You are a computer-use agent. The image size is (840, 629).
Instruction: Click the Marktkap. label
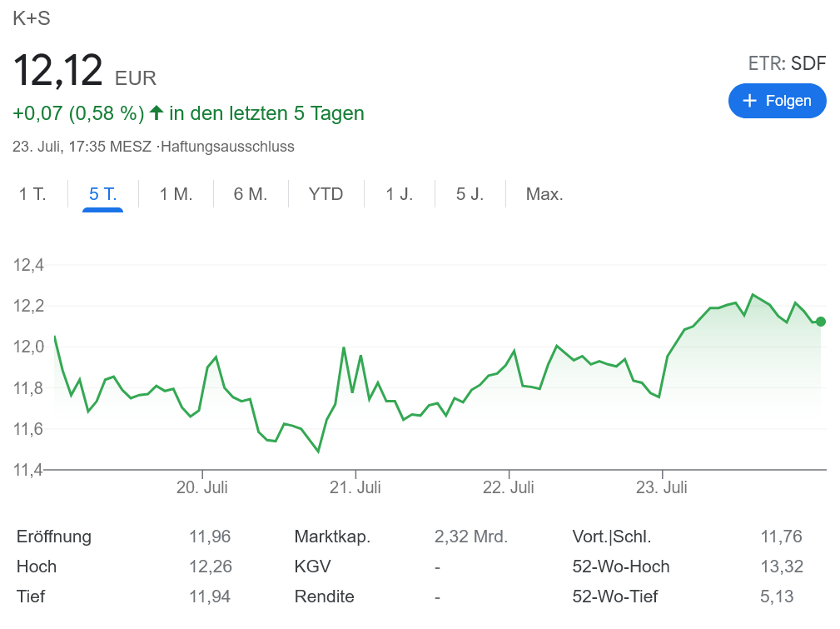pos(332,537)
